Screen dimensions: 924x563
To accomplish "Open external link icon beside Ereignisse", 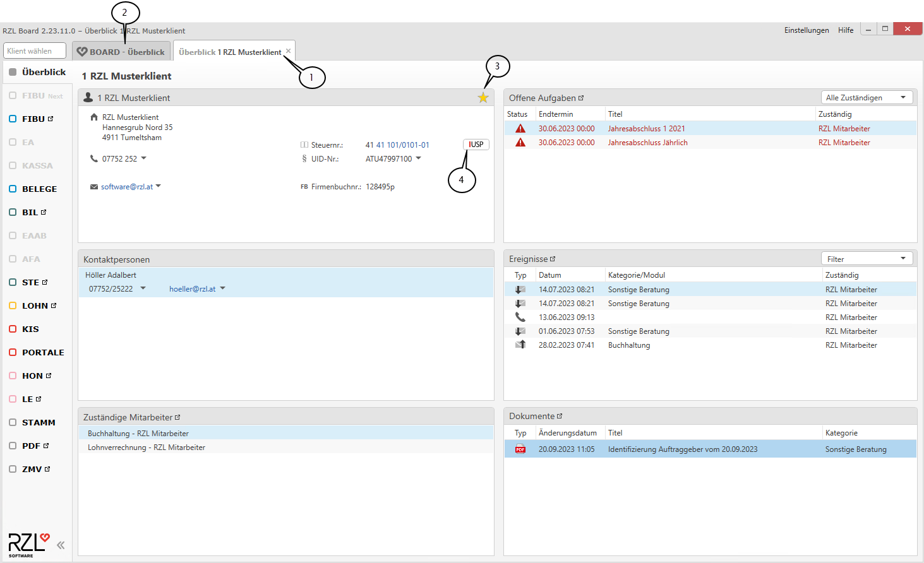I will pyautogui.click(x=553, y=259).
